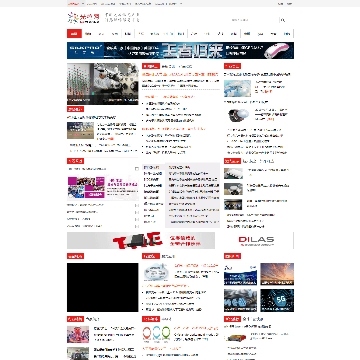Click the small square icon beside the first exhibition list entry

pyautogui.click(x=136, y=169)
